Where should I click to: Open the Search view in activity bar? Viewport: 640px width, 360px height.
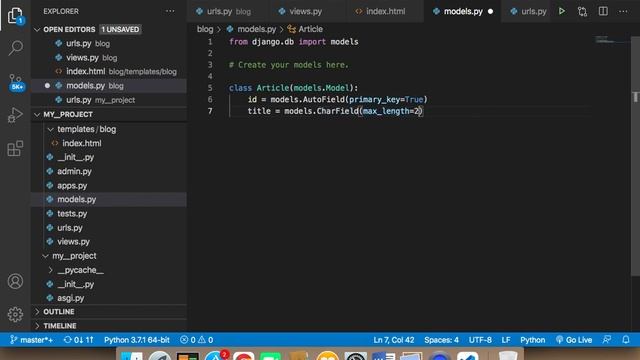tap(15, 48)
